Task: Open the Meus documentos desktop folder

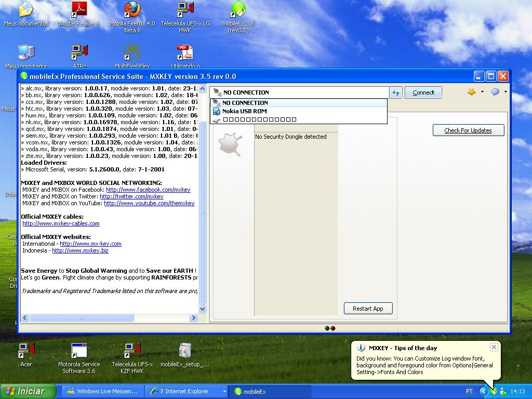Action: coord(26,14)
